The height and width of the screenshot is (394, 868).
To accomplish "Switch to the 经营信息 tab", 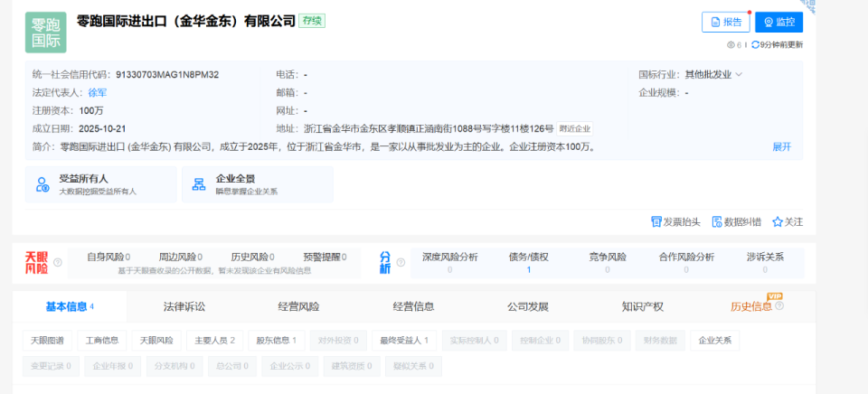I will 413,306.
